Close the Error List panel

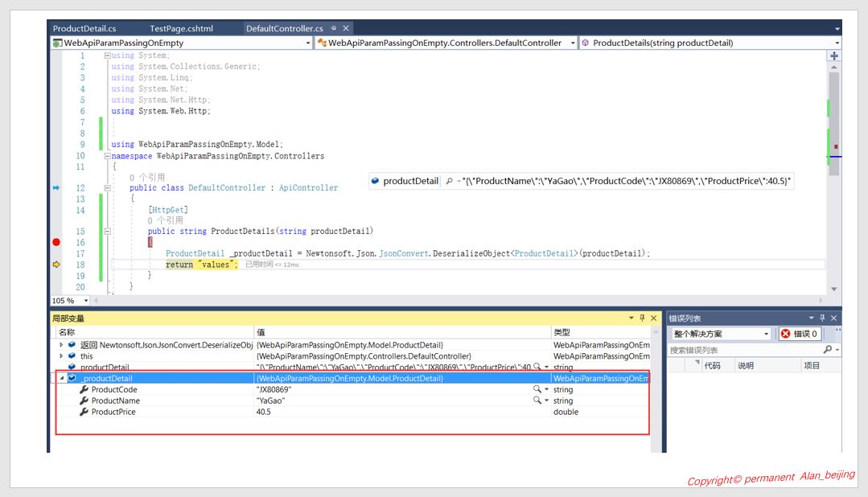click(833, 318)
